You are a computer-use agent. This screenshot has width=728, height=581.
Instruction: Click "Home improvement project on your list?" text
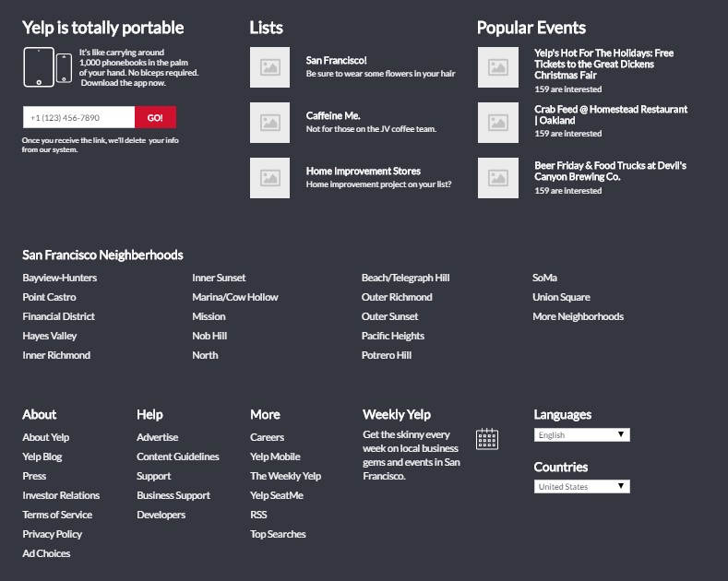pos(378,184)
